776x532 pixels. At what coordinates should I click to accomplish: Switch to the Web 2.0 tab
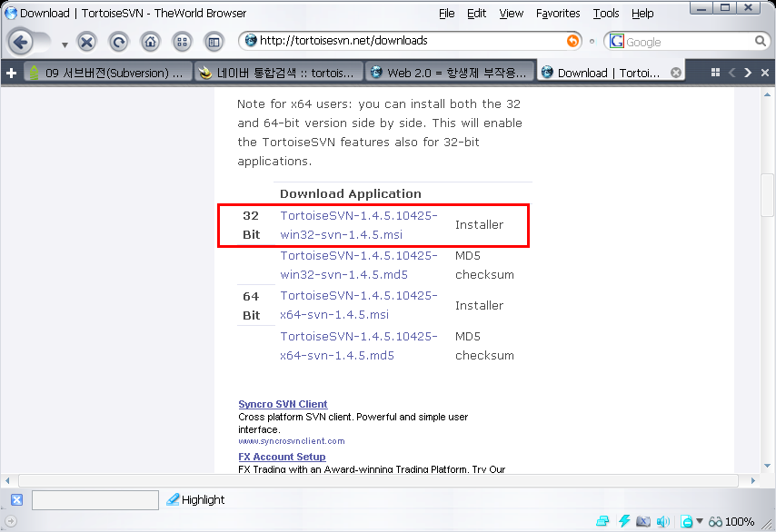[451, 73]
